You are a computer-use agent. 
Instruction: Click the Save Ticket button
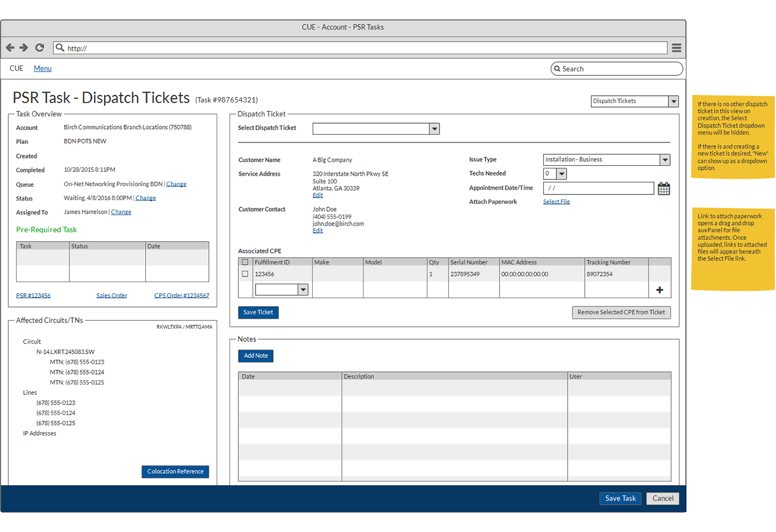click(258, 313)
